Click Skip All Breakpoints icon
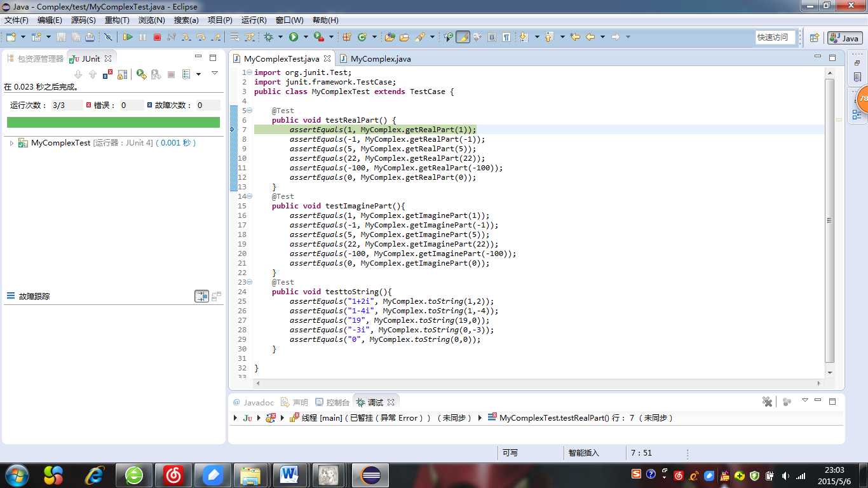 pyautogui.click(x=108, y=37)
